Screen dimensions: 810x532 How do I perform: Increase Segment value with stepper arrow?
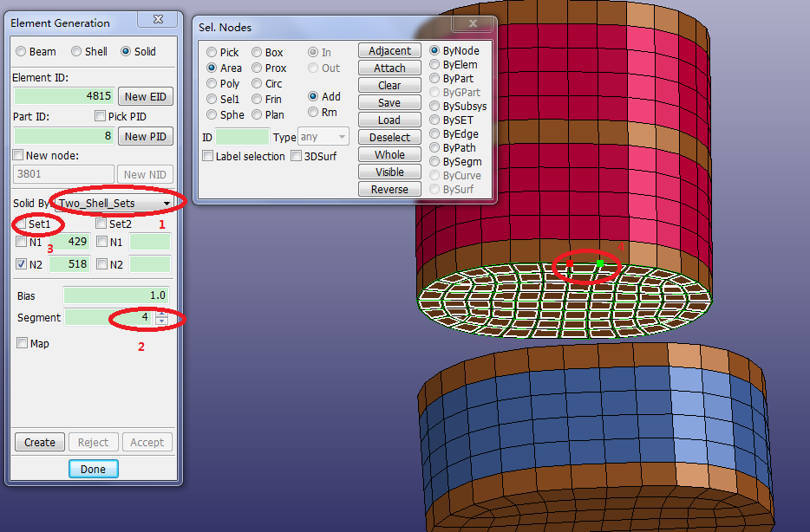161,315
